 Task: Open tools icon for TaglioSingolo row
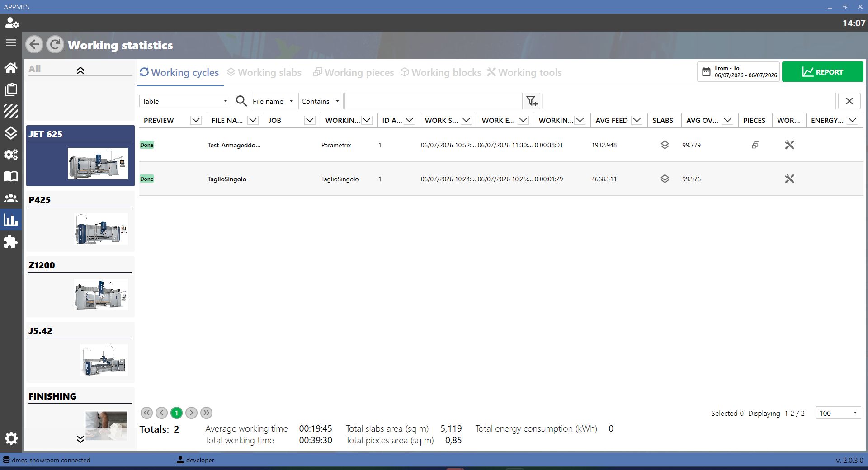[789, 179]
